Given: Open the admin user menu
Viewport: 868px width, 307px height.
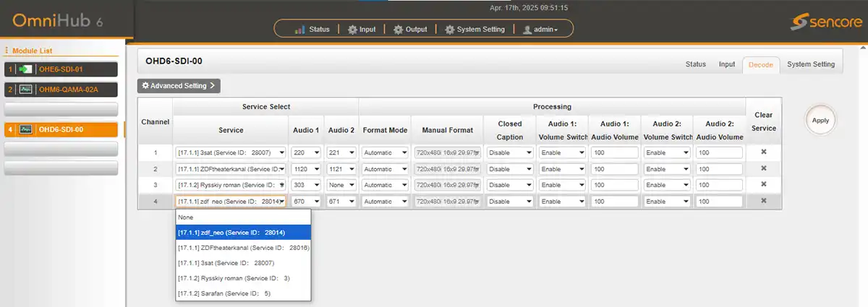Looking at the screenshot, I should coord(540,30).
